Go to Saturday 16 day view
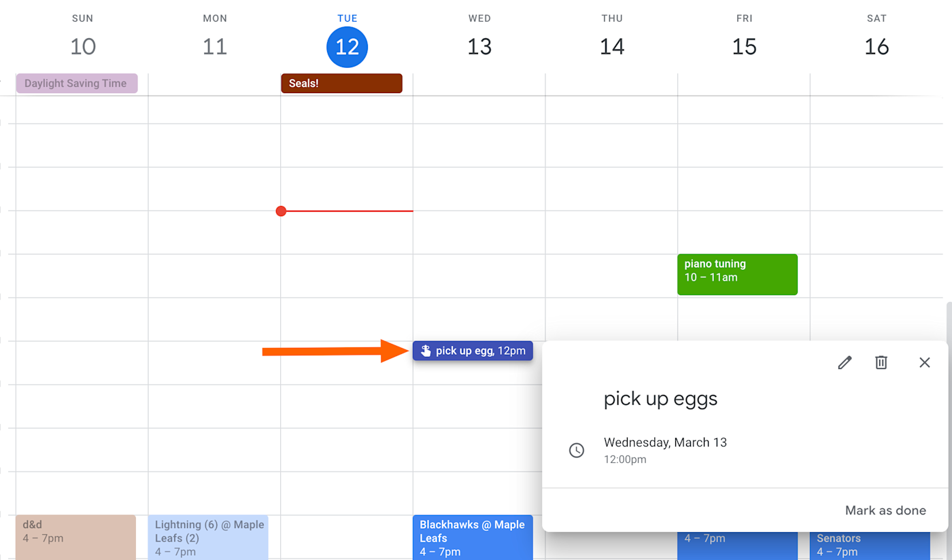This screenshot has width=952, height=560. 877,47
